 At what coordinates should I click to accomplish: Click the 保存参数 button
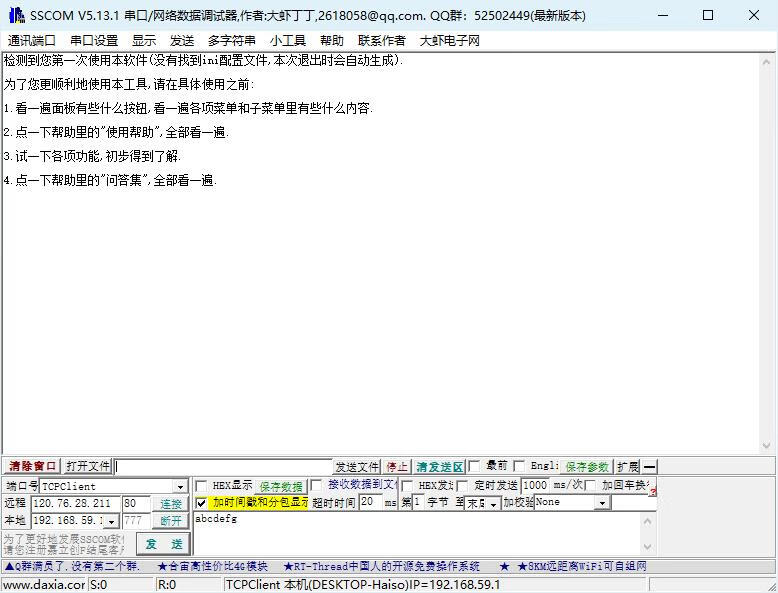(587, 467)
